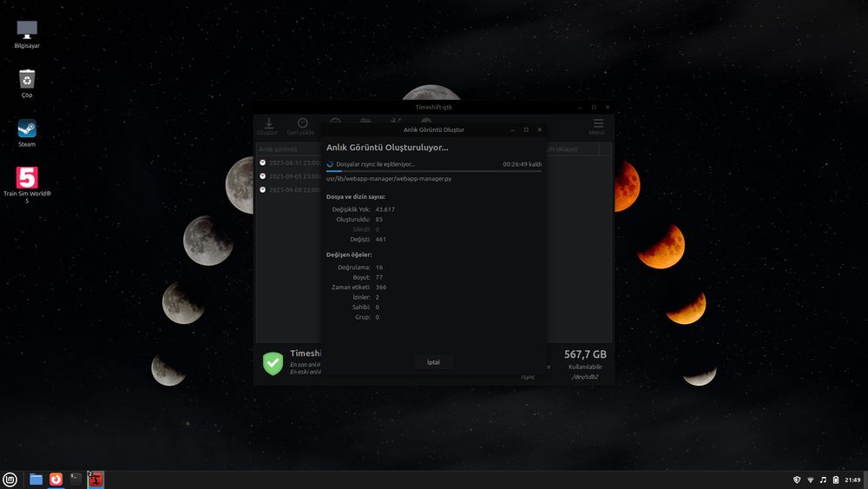
Task: Click the spinning sync indicator icon
Action: click(x=330, y=164)
